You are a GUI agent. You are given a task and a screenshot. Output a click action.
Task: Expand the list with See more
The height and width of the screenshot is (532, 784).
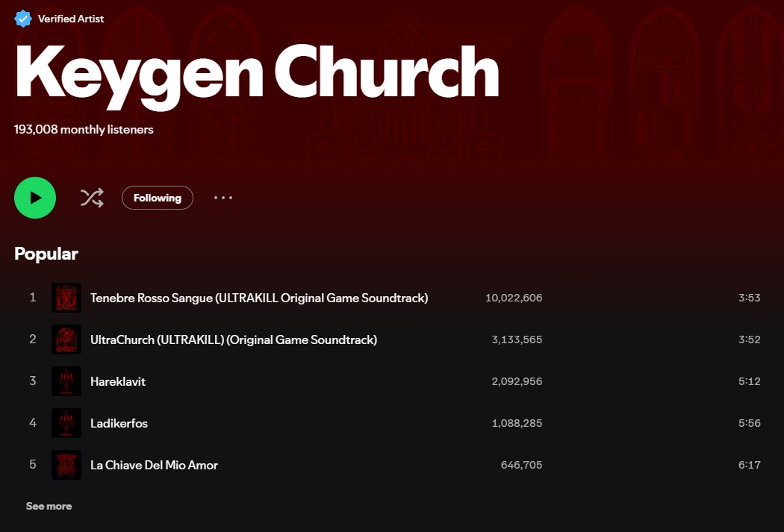point(49,506)
